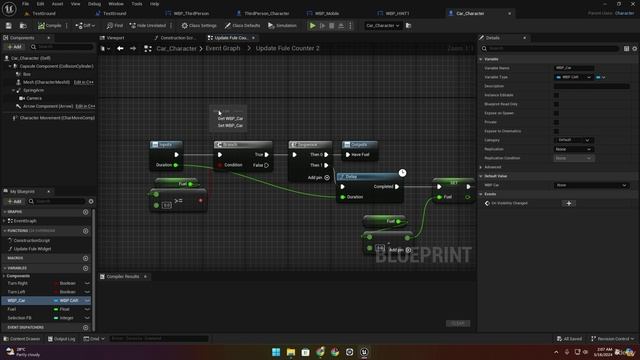Click the eject button in the play controls
Screen dimensions: 640x360
click(341, 26)
